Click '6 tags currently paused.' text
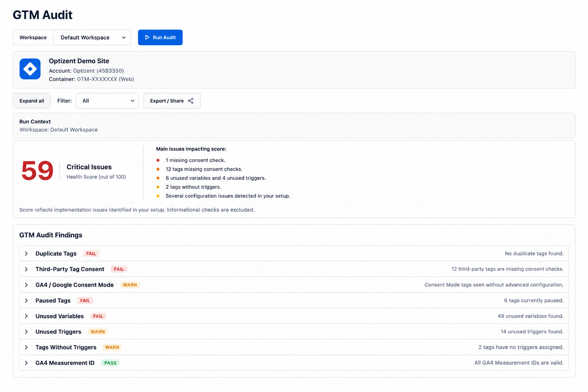This screenshot has width=588, height=392. pyautogui.click(x=534, y=301)
